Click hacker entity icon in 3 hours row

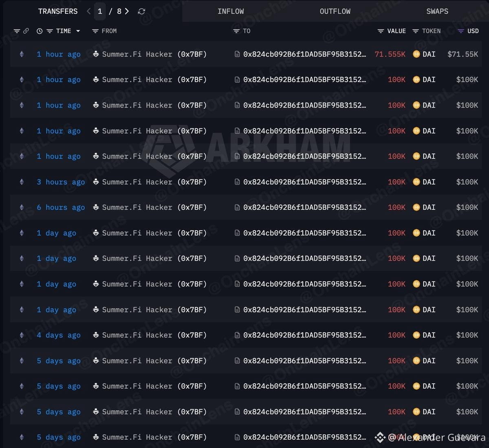(96, 182)
